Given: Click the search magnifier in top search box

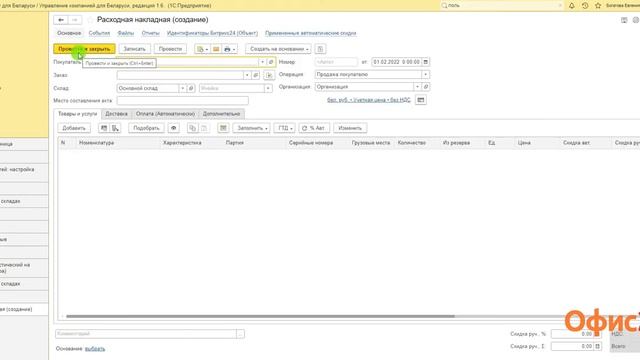Looking at the screenshot, I should click(444, 6).
